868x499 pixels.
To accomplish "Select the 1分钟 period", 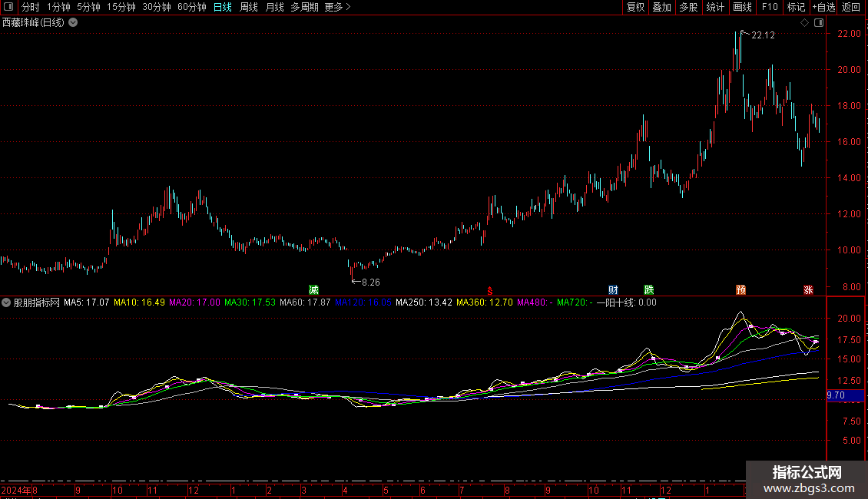I will (58, 7).
